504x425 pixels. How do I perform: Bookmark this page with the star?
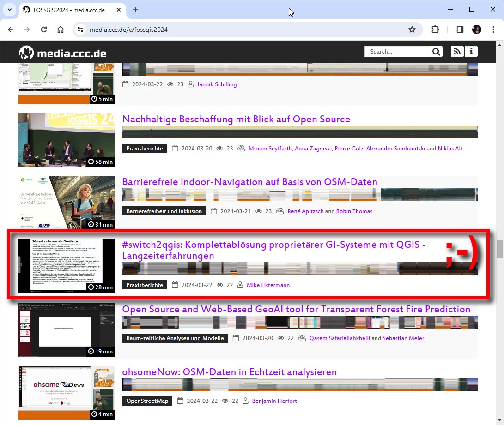point(412,30)
